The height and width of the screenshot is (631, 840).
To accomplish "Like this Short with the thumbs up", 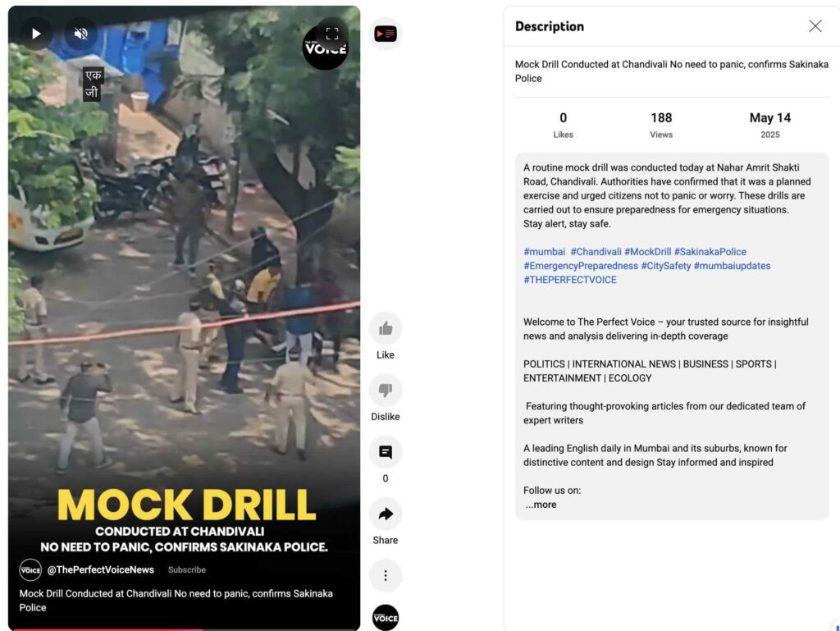I will (x=386, y=328).
